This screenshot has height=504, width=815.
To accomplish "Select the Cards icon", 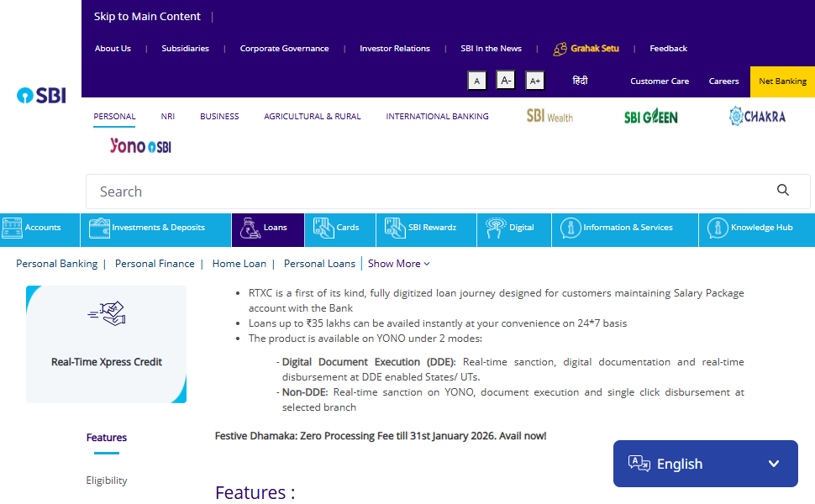I will coord(323,227).
